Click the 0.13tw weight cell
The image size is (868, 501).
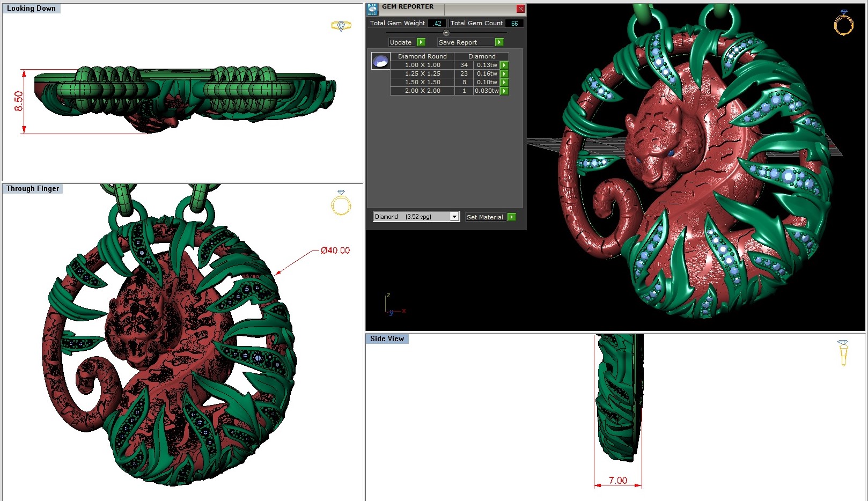487,65
